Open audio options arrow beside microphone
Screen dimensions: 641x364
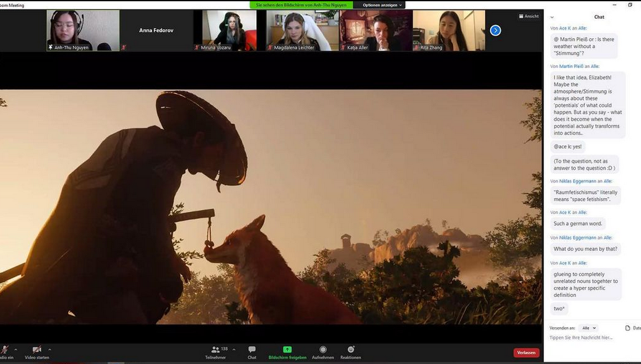16,350
